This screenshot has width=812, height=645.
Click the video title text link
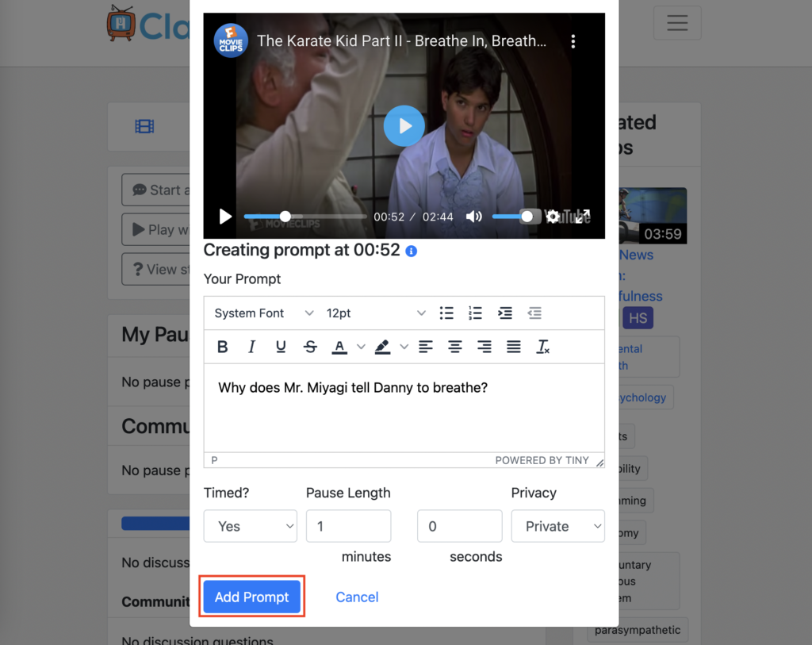(401, 41)
